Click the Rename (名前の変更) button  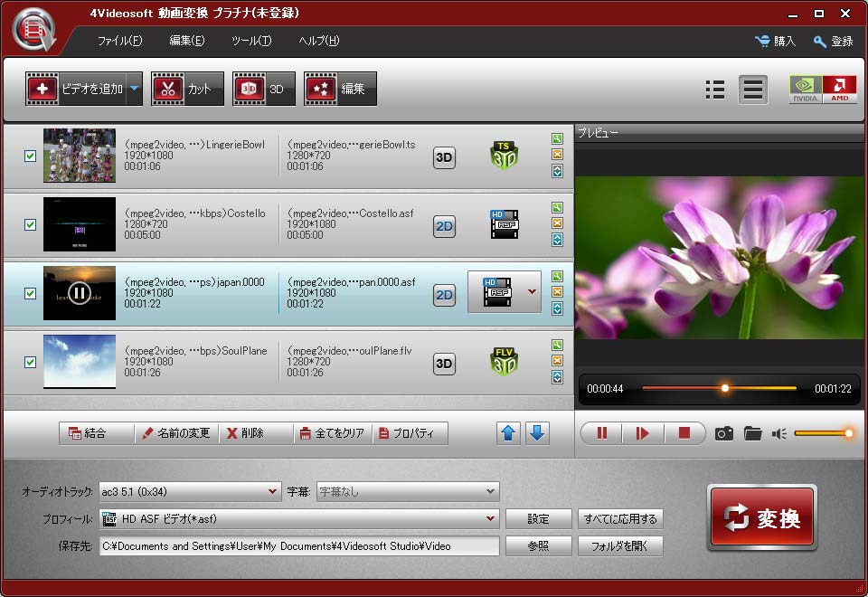[176, 433]
